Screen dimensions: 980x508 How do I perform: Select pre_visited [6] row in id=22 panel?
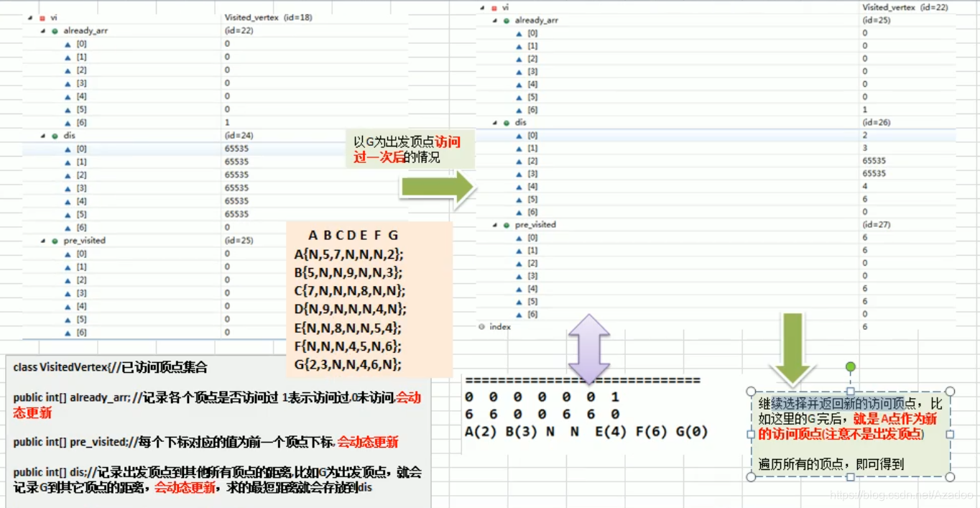[716, 314]
